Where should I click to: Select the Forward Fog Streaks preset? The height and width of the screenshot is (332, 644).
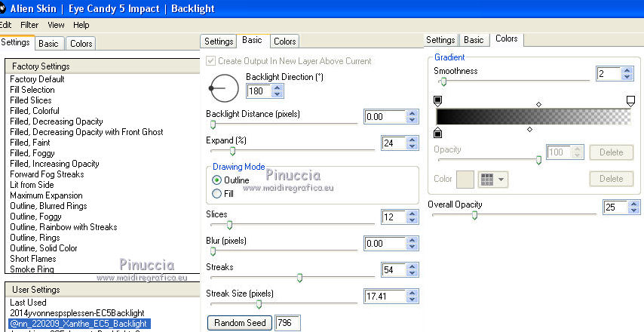(47, 174)
